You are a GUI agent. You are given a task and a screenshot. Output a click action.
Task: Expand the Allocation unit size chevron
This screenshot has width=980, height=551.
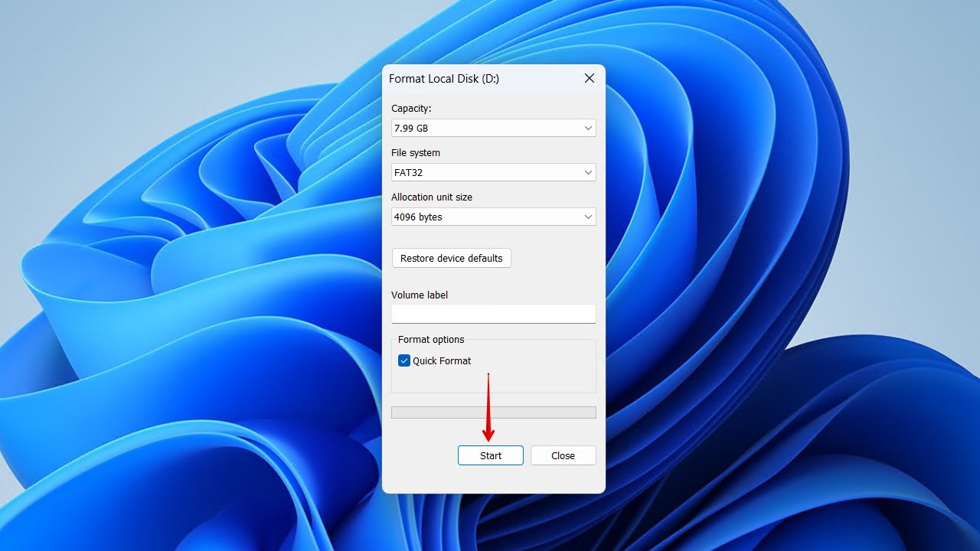(x=588, y=217)
